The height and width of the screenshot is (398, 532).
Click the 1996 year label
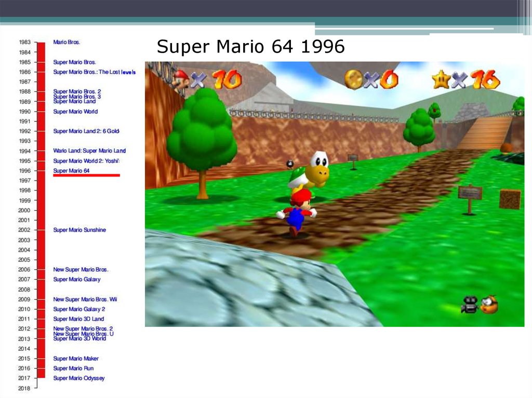pos(25,171)
